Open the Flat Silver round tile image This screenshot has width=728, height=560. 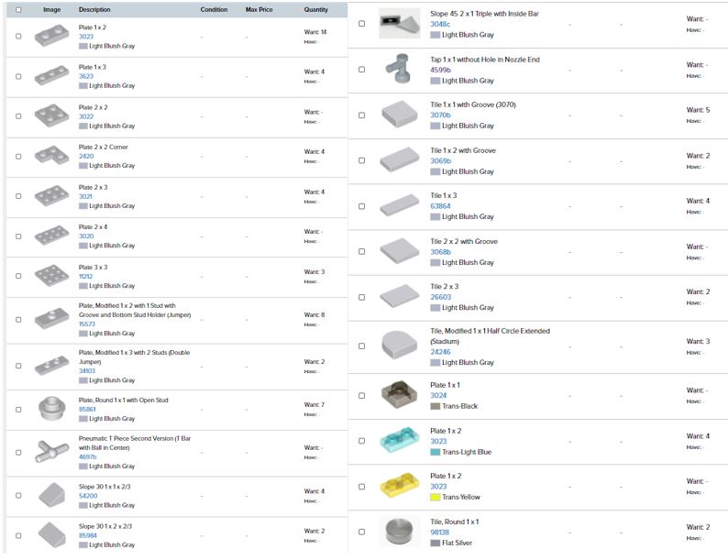point(399,532)
